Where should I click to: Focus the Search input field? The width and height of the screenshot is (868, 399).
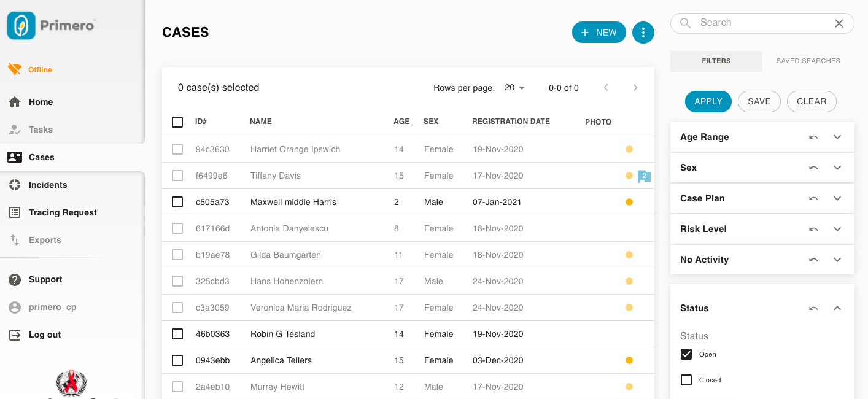pos(761,23)
